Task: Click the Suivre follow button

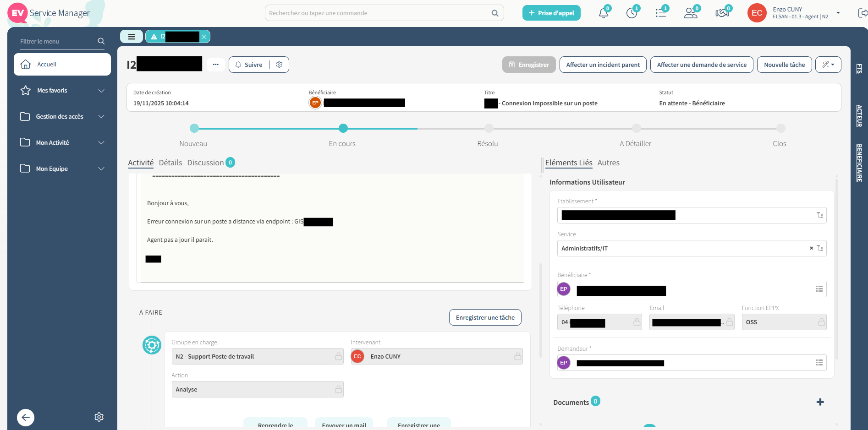Action: pos(249,65)
